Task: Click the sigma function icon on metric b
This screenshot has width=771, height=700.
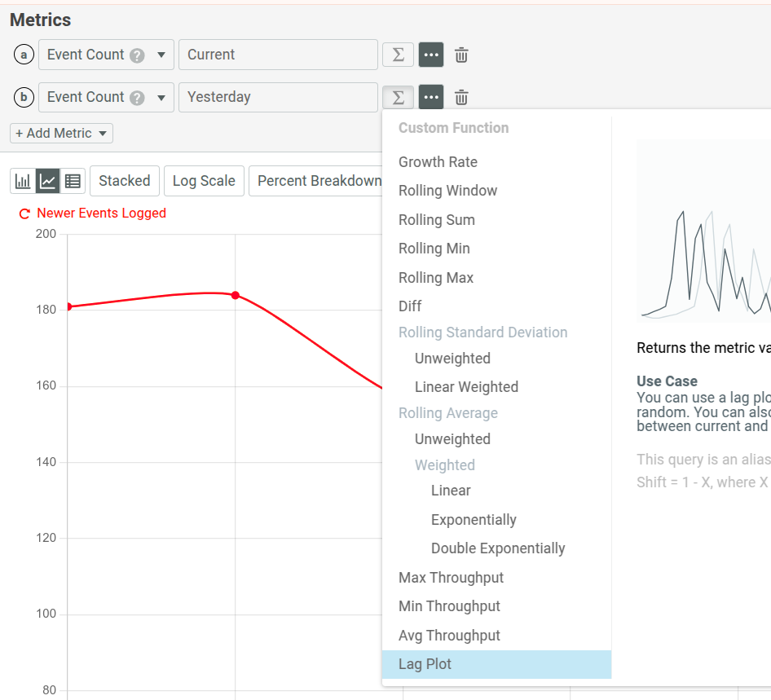Action: click(398, 96)
